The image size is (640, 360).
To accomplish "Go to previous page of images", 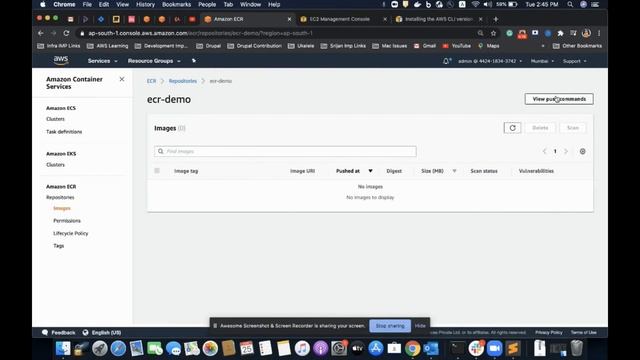I will 544,151.
